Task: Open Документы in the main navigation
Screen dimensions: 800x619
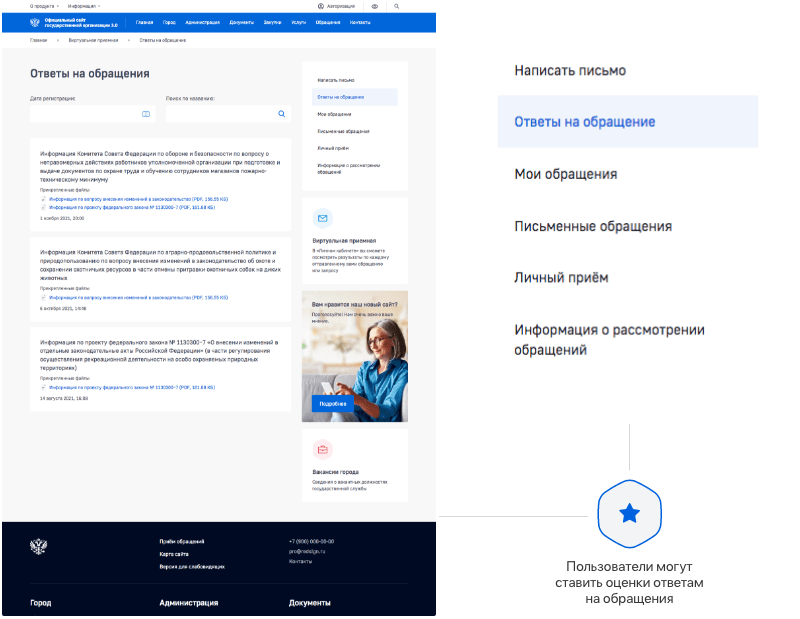Action: (x=241, y=22)
